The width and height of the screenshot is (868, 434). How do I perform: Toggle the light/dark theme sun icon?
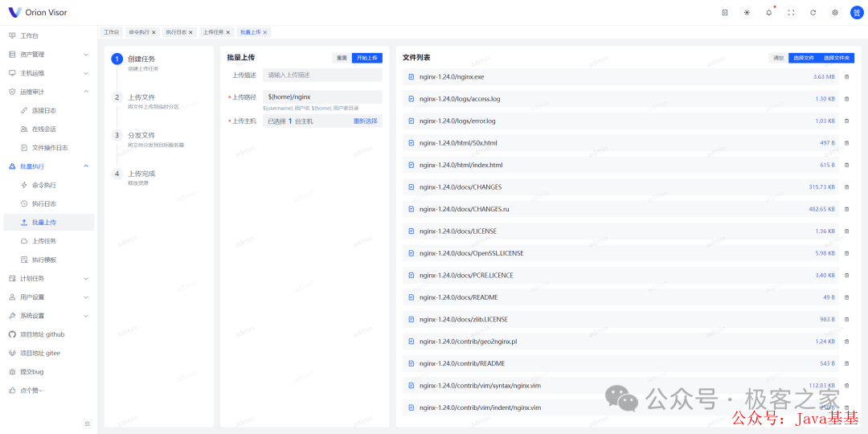point(747,13)
